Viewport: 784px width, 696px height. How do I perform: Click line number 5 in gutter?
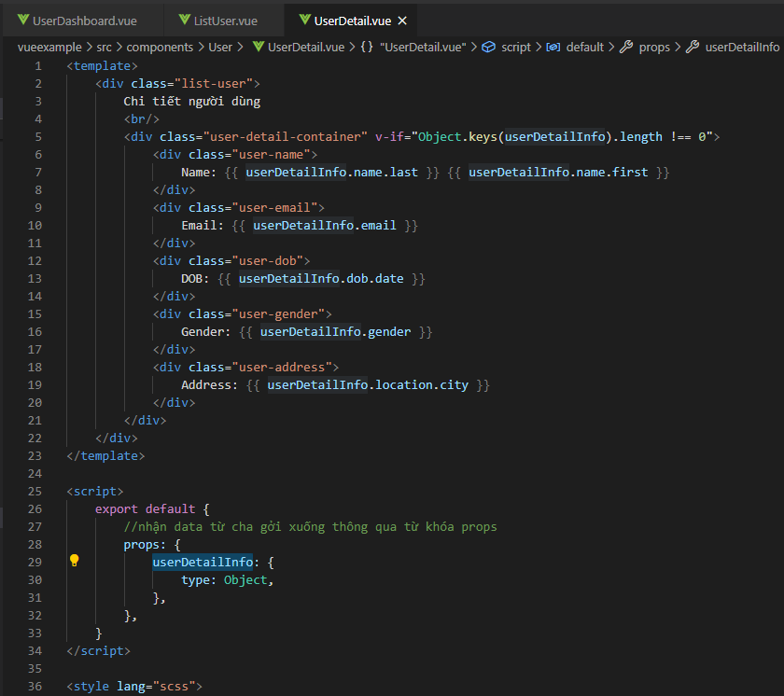click(x=38, y=137)
